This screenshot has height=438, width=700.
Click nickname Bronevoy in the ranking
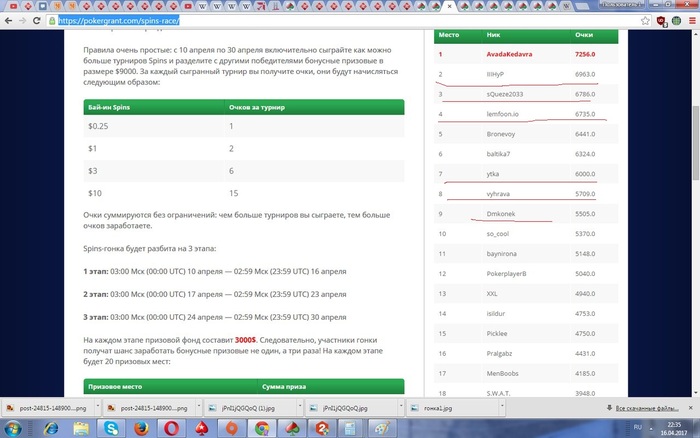pos(500,134)
